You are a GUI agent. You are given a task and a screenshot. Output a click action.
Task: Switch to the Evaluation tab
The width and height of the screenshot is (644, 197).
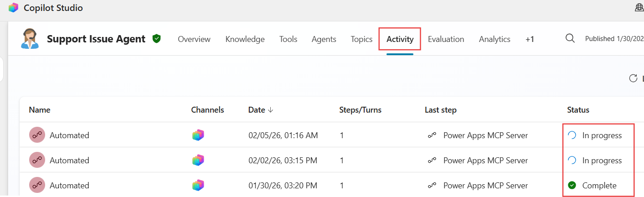click(446, 39)
